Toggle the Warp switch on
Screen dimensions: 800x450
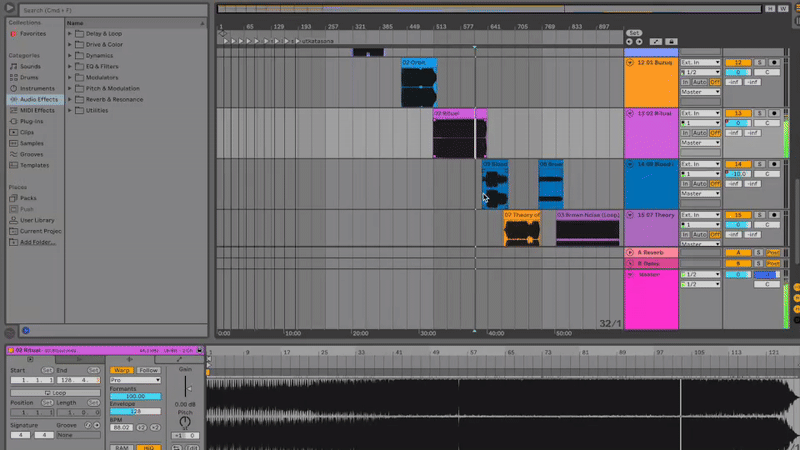[121, 370]
